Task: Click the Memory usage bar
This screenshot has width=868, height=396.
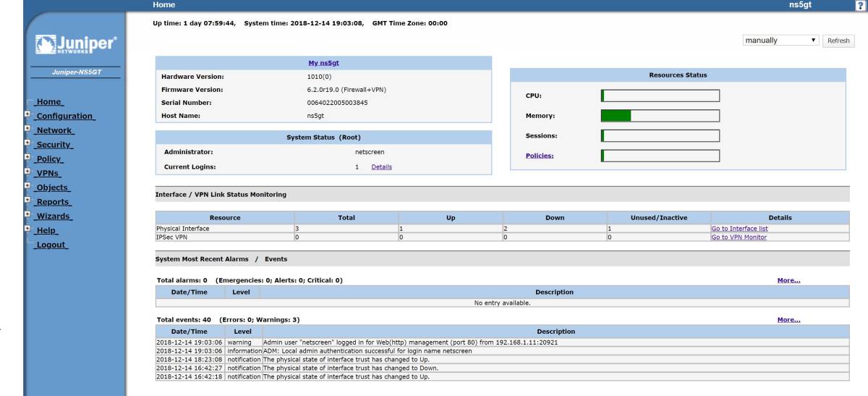Action: 660,116
